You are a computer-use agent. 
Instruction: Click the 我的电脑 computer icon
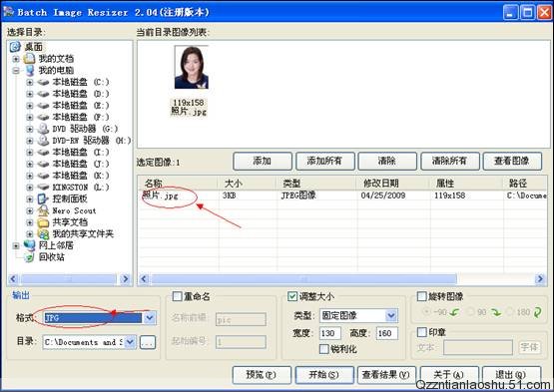point(30,70)
